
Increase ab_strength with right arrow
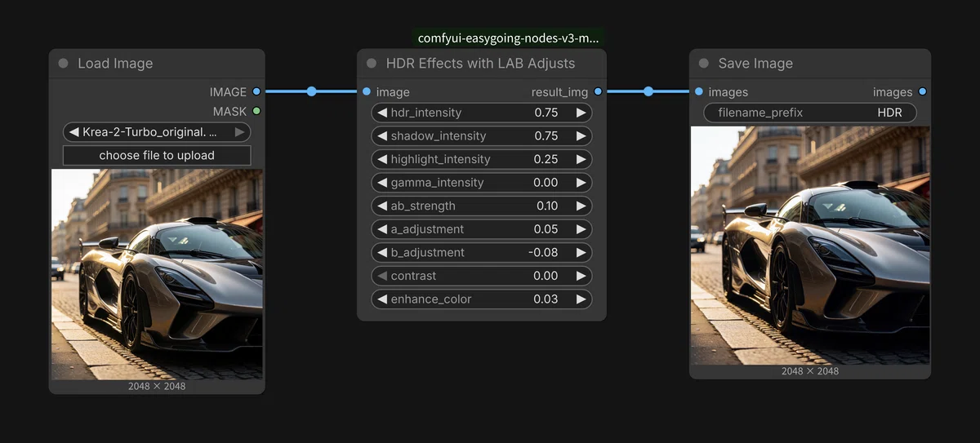pyautogui.click(x=581, y=206)
